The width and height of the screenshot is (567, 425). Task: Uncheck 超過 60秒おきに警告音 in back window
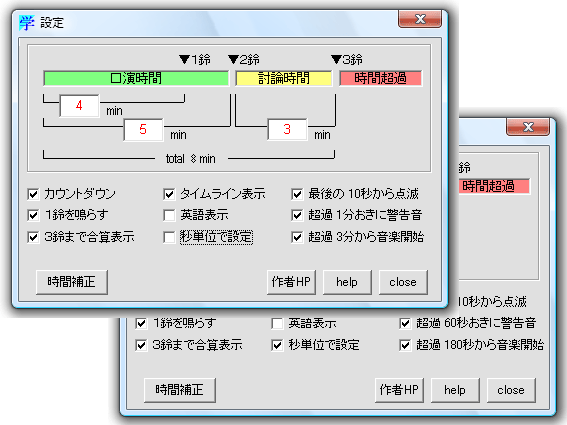405,323
